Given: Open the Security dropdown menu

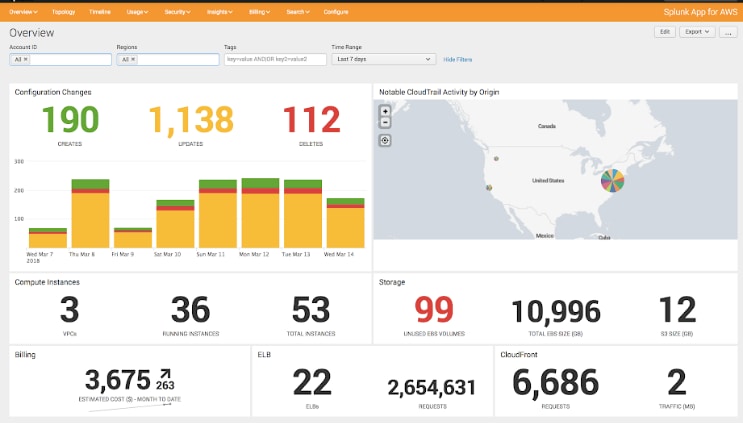Looking at the screenshot, I should pos(177,12).
